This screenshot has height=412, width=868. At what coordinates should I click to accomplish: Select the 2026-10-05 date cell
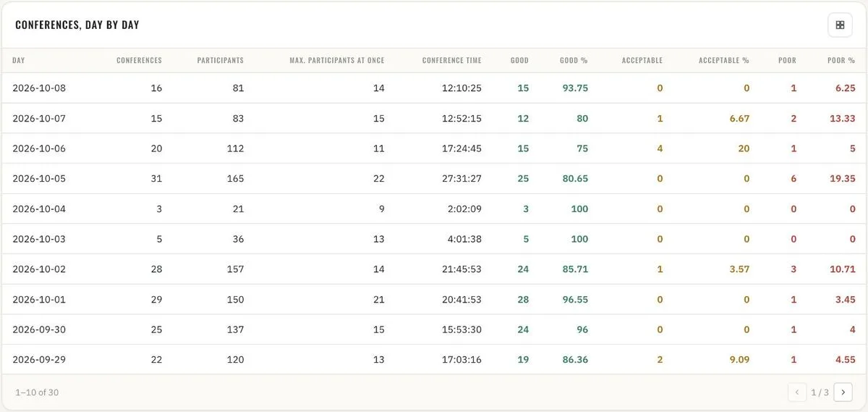[x=39, y=179]
